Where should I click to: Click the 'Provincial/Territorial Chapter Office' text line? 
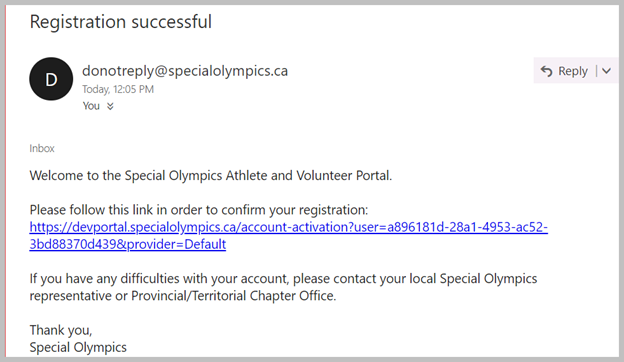234,296
